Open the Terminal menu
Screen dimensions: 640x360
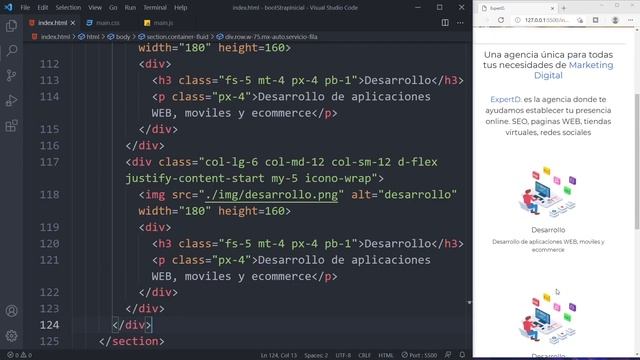tap(155, 7)
